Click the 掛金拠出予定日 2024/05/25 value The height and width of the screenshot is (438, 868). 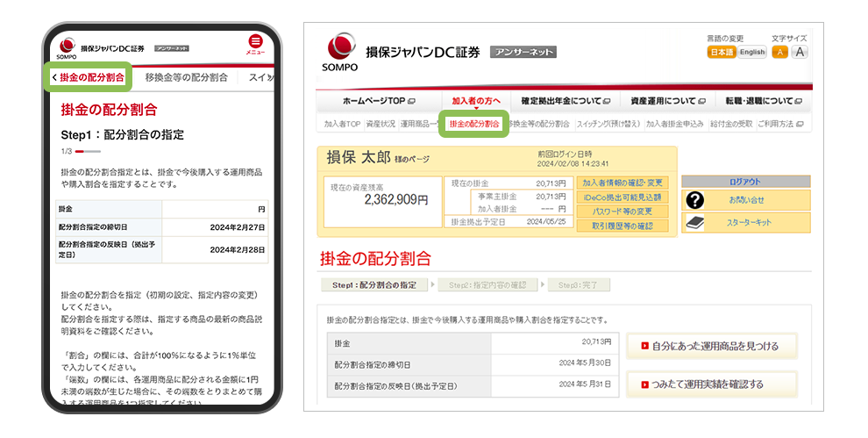click(x=546, y=222)
